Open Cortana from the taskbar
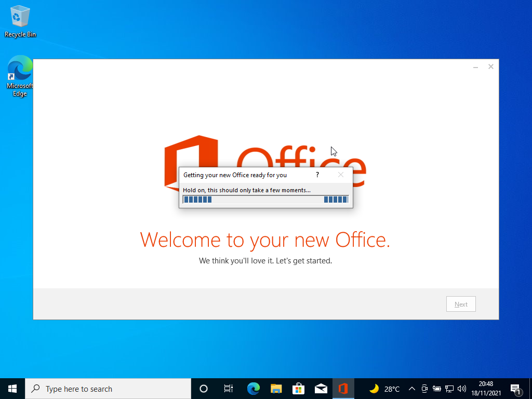The width and height of the screenshot is (532, 399). click(204, 389)
